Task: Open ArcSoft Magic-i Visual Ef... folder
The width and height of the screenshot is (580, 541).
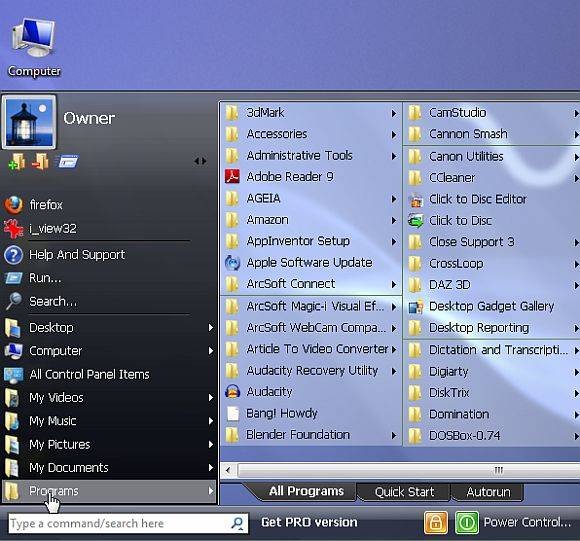Action: (311, 307)
